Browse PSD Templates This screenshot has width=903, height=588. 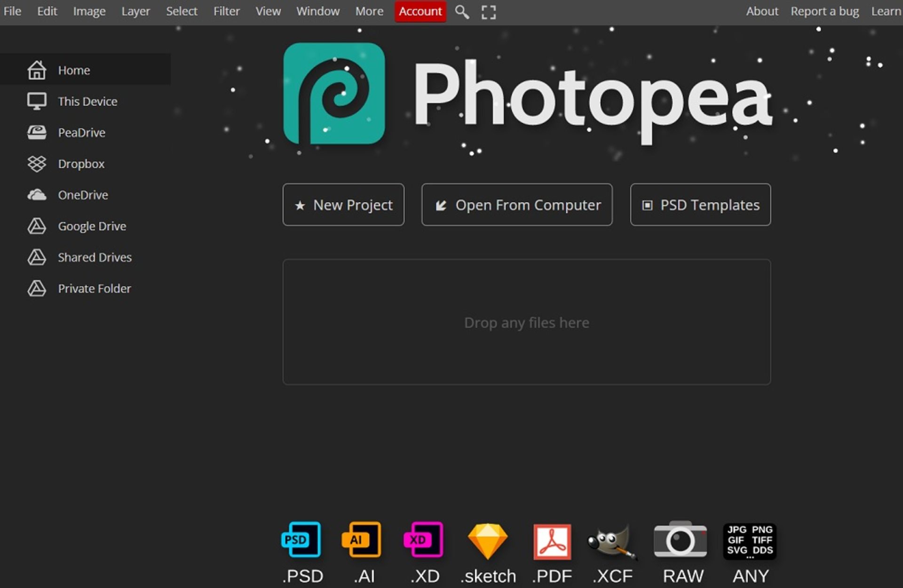click(699, 205)
